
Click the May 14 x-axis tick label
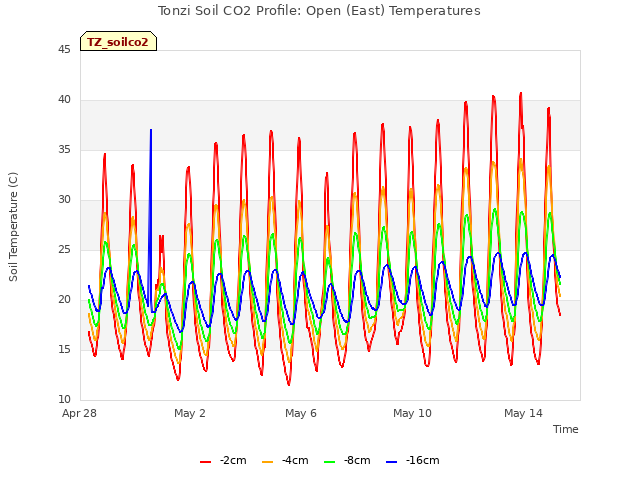pyautogui.click(x=523, y=413)
